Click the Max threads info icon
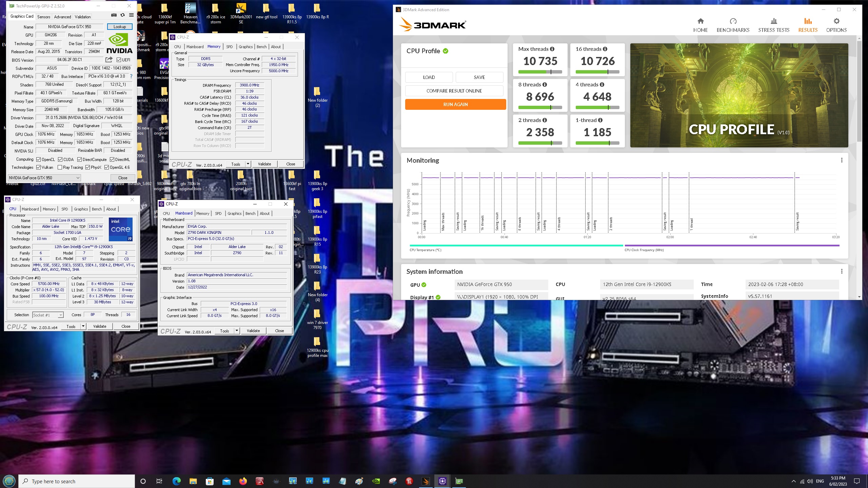The image size is (868, 488). click(x=552, y=49)
